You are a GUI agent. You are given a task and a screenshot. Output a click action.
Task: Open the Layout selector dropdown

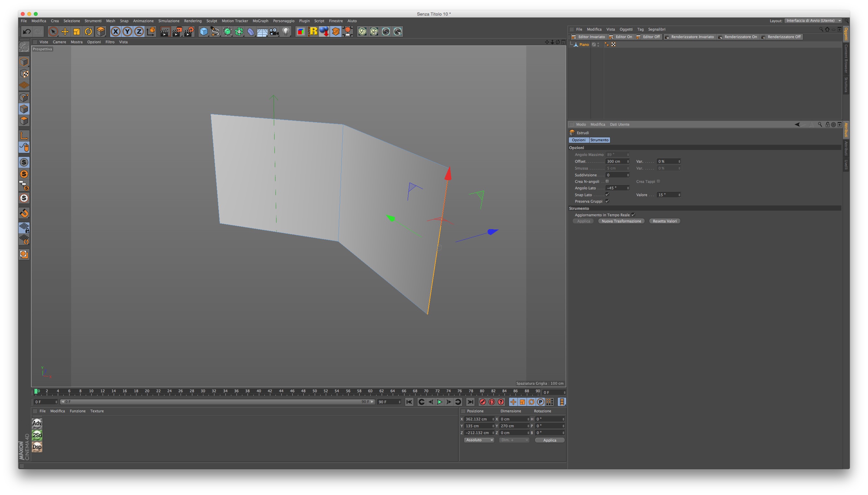813,21
